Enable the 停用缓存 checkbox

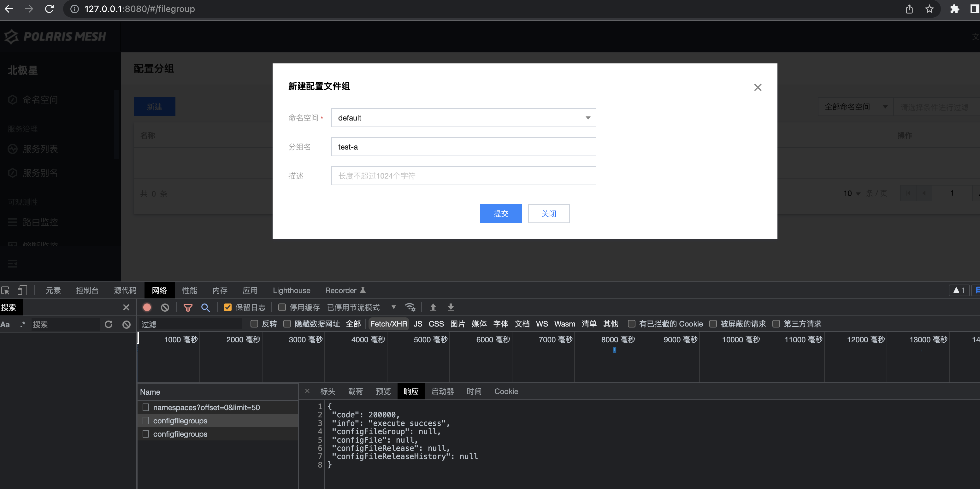click(282, 307)
